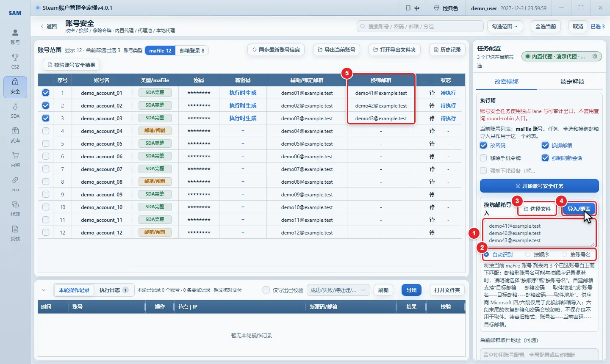Select the 按顺序 radio option
This screenshot has height=364, width=610.
pyautogui.click(x=528, y=254)
